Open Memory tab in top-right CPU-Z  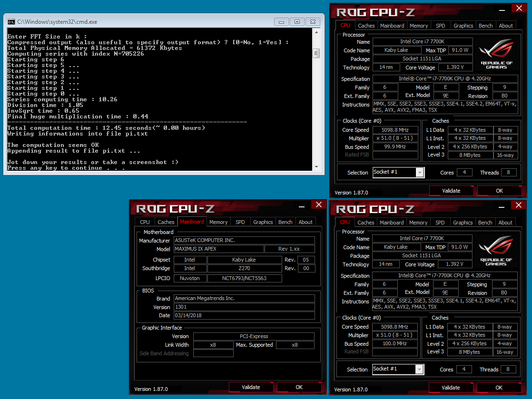coord(419,26)
